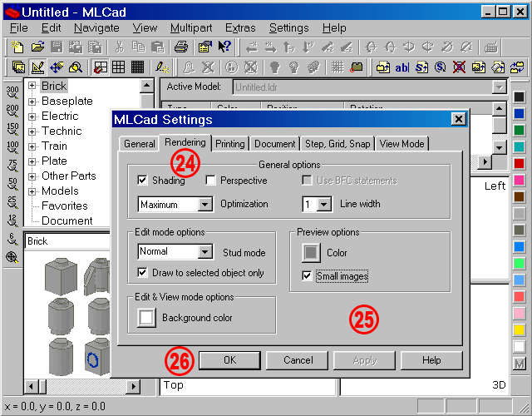Expand the Baseplate tree node
Screen dimensions: 532x416
(x=32, y=102)
